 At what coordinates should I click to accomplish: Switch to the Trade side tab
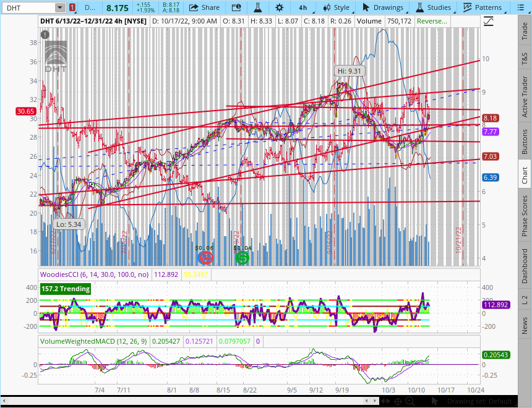(x=525, y=32)
